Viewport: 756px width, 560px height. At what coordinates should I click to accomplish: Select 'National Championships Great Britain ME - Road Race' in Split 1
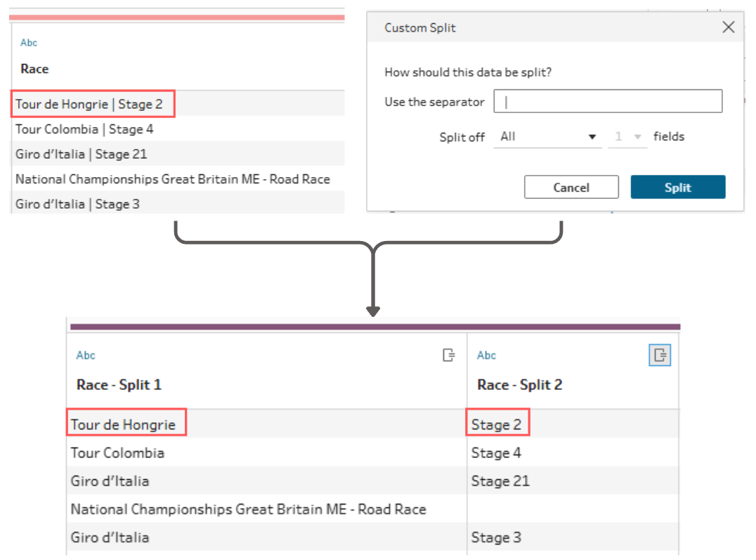pos(248,509)
